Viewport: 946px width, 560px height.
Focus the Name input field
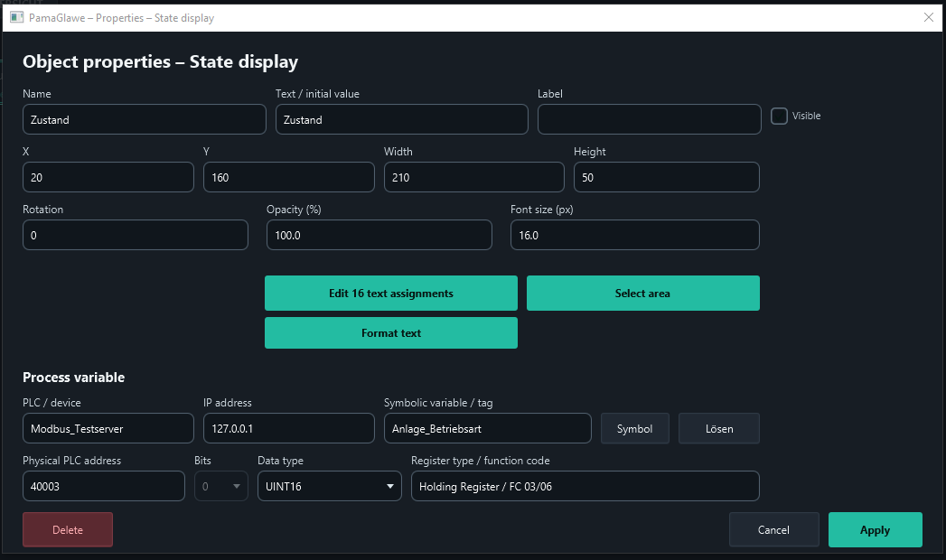coord(145,119)
